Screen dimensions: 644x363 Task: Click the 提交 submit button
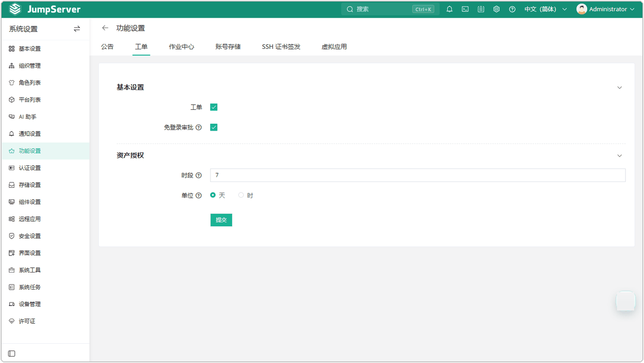coord(221,220)
